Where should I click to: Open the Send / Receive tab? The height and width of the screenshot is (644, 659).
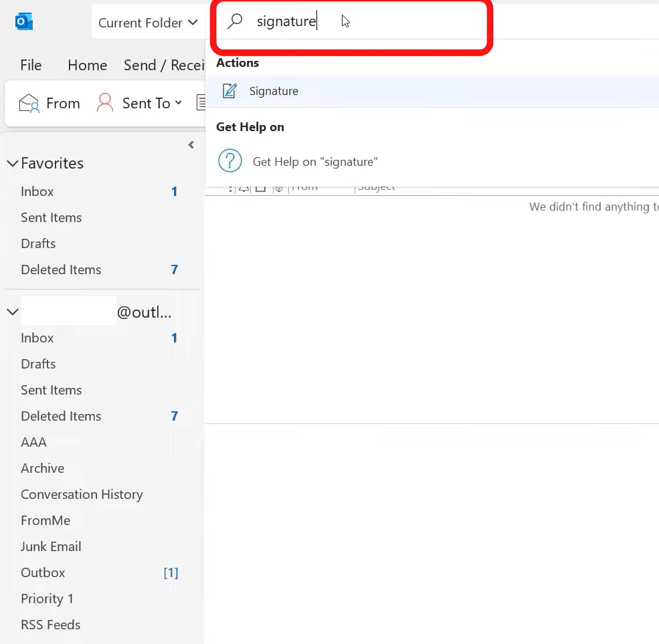164,65
